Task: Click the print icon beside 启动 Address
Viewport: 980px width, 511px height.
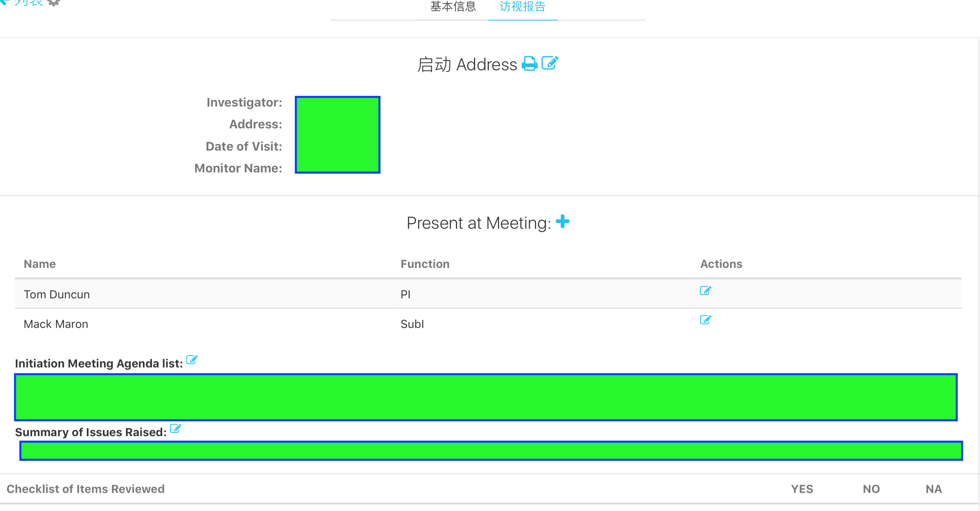Action: click(x=530, y=64)
